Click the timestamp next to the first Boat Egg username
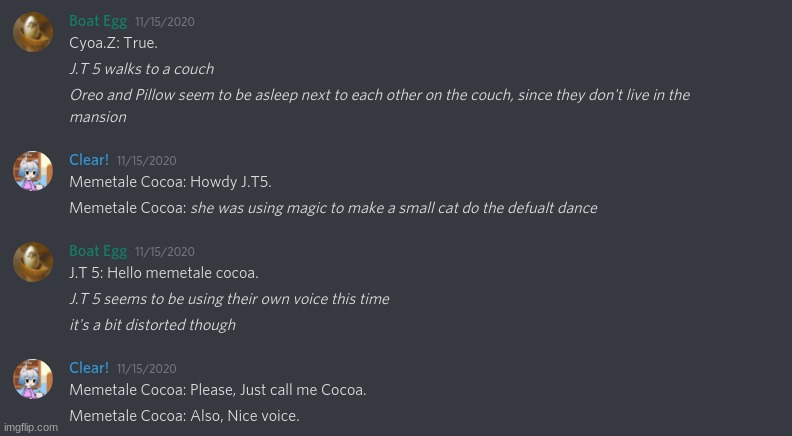 coord(164,22)
